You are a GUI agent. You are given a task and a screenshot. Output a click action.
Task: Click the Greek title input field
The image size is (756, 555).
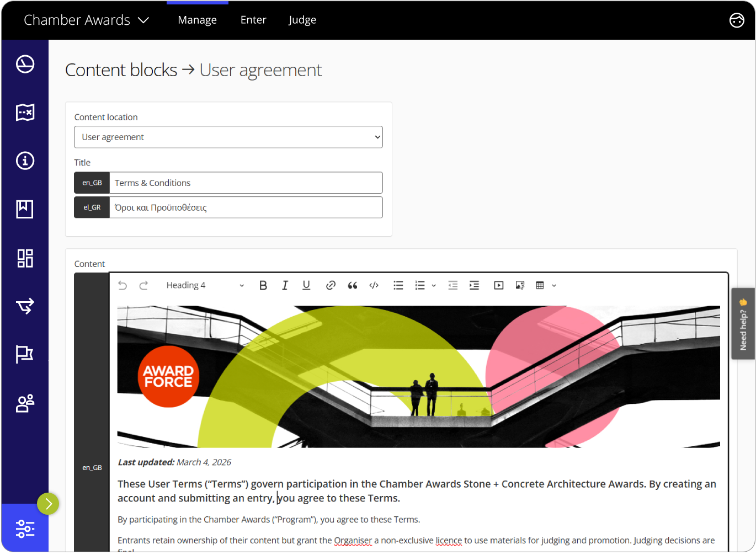(x=246, y=207)
